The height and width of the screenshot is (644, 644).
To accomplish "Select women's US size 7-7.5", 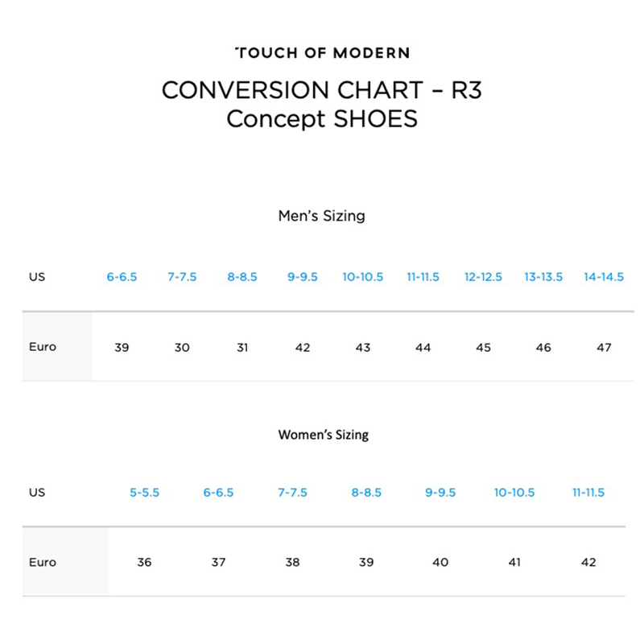I will coord(292,493).
